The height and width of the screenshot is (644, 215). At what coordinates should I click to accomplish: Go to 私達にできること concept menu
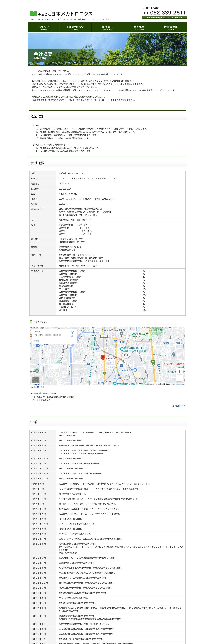tap(76, 28)
